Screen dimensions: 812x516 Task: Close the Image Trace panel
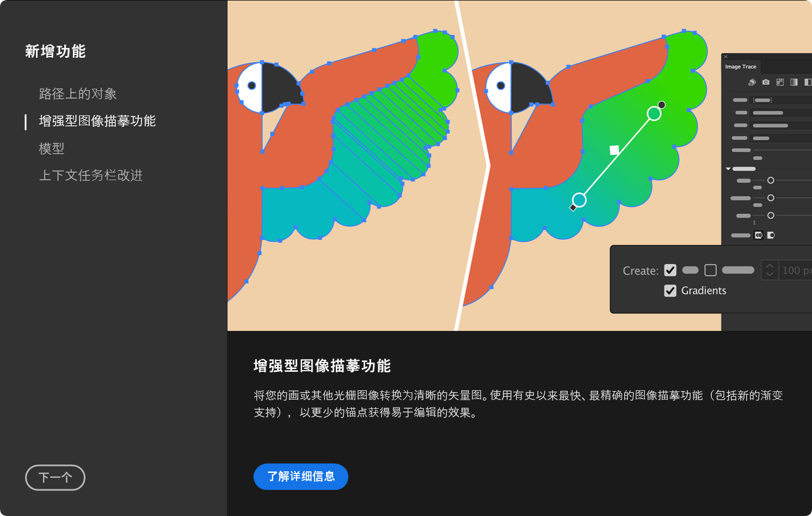pos(725,57)
